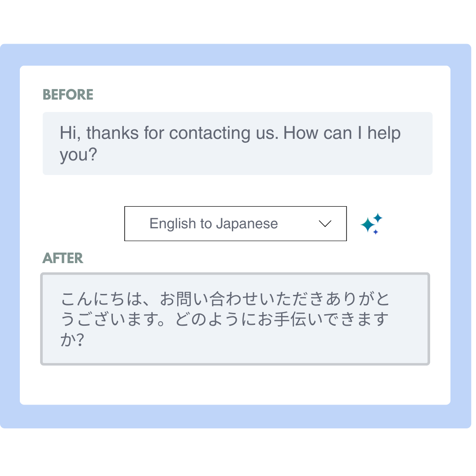Click the small upper teal sparkle star
Screen dimensions: 476x476
(x=378, y=218)
